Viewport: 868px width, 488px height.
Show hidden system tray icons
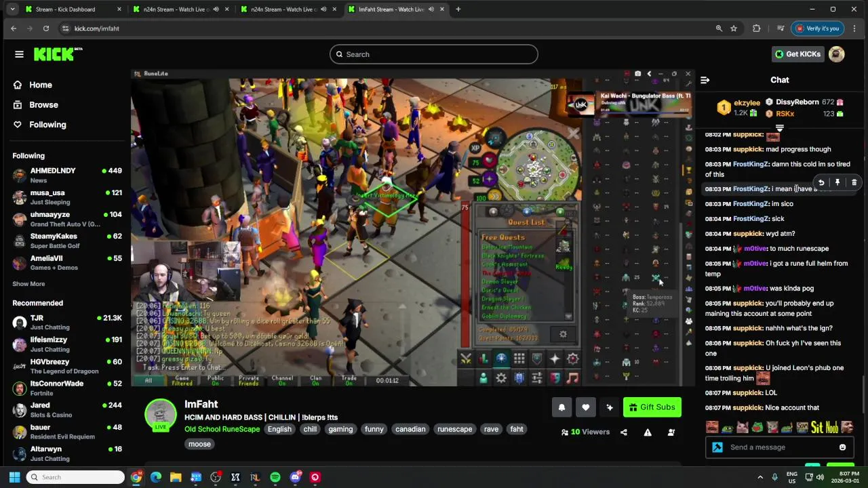pyautogui.click(x=759, y=477)
